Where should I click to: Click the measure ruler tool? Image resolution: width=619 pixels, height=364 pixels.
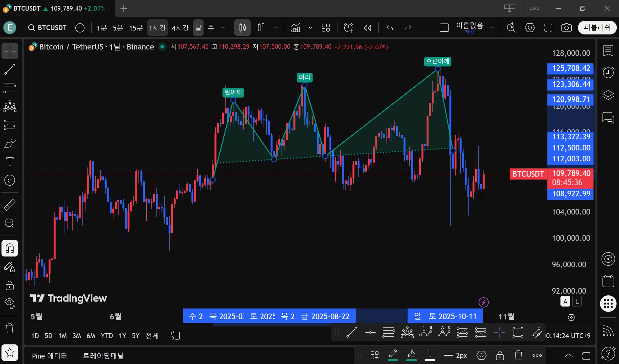(x=10, y=205)
